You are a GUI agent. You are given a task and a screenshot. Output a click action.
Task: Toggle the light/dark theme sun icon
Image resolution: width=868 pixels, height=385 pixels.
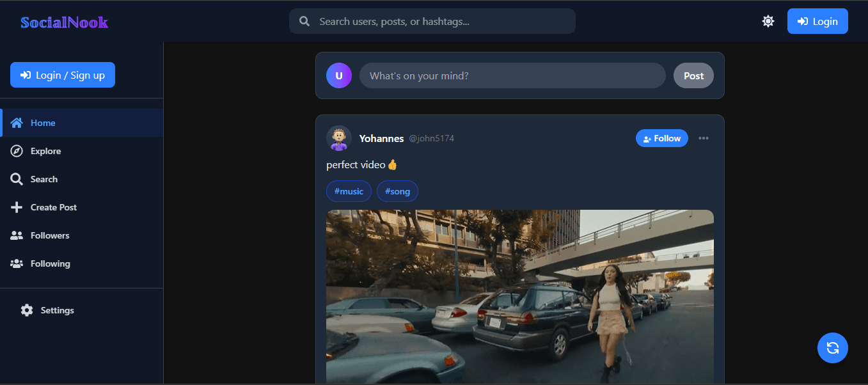tap(768, 21)
